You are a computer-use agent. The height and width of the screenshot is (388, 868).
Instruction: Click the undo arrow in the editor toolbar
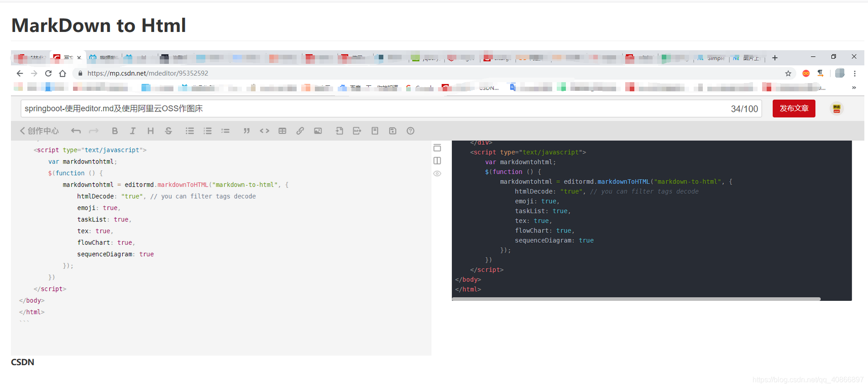click(x=76, y=131)
